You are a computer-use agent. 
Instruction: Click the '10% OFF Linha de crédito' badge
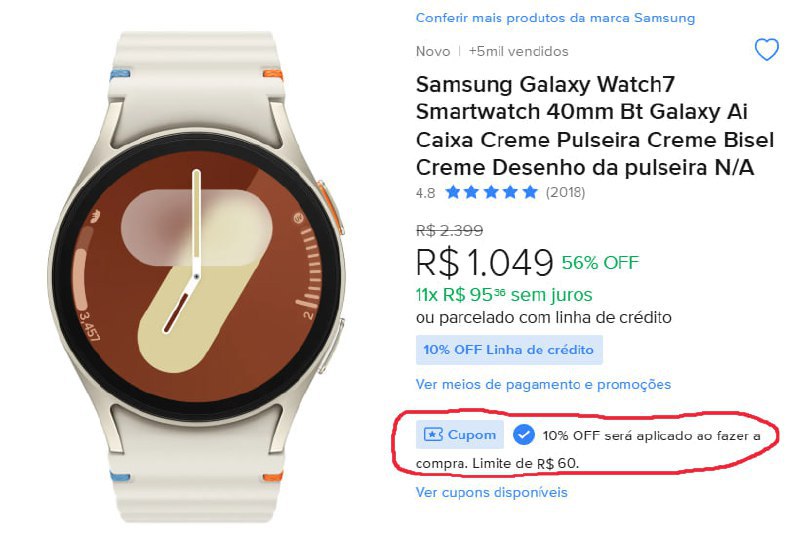tap(508, 350)
